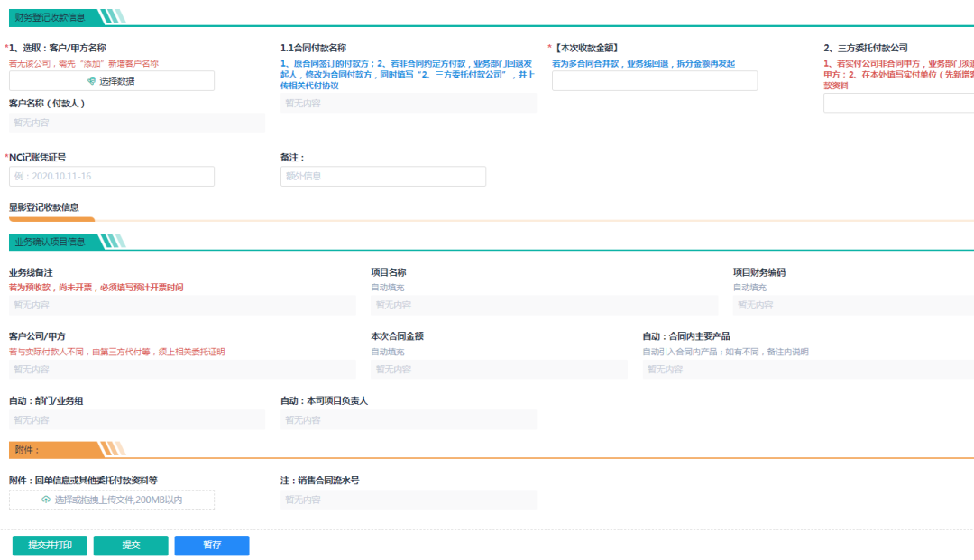Click the 暂存 button
The image size is (974, 560).
[x=212, y=545]
